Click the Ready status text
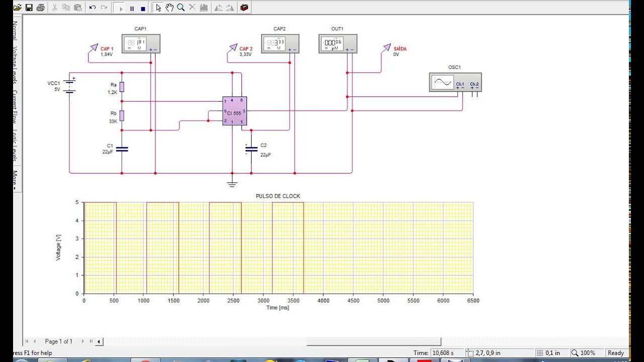 pyautogui.click(x=616, y=353)
